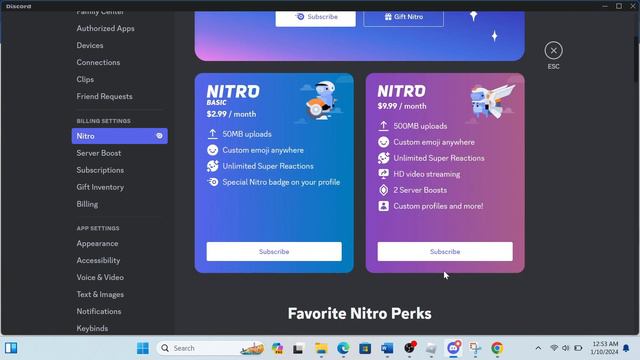Open Voice & Video settings
Viewport: 640px width, 360px height.
100,278
